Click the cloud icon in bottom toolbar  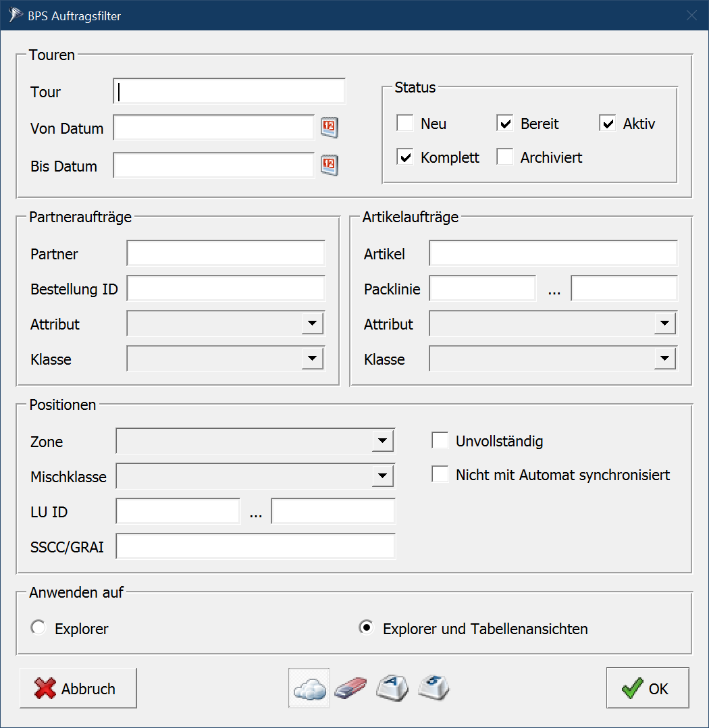click(x=309, y=688)
